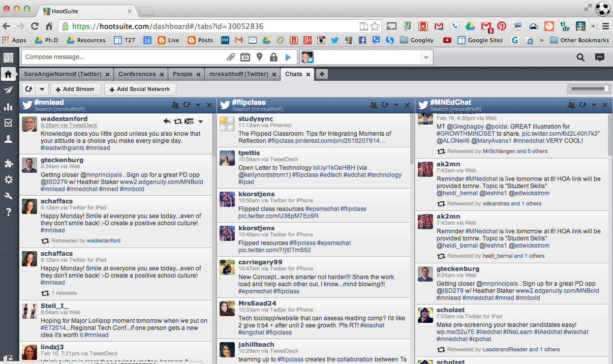
Task: Click the location pin icon in compose box
Action: [259, 57]
